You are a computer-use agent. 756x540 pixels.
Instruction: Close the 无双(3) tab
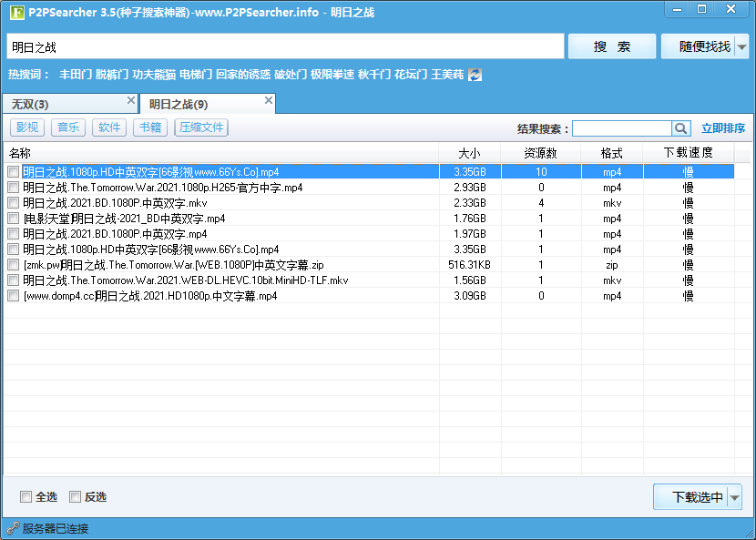click(130, 100)
